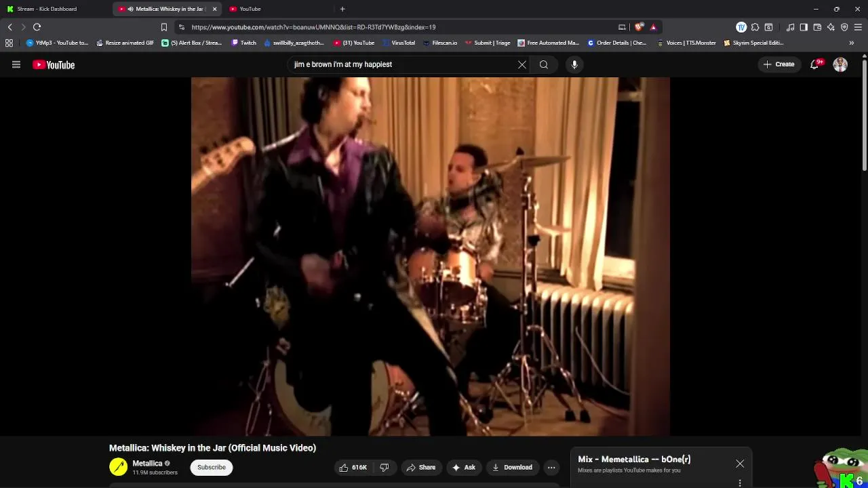Subscribe to Metallica channel
This screenshot has height=488, width=868.
pyautogui.click(x=212, y=467)
